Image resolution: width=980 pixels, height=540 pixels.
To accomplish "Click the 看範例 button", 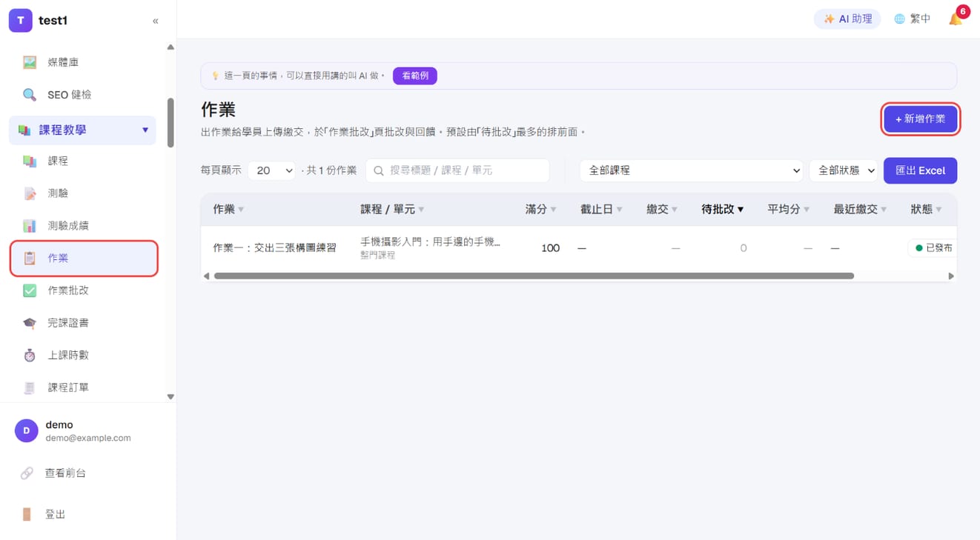I will pos(415,76).
